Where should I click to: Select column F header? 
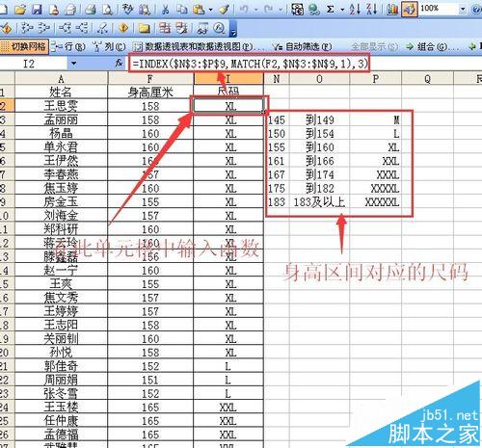[x=150, y=79]
